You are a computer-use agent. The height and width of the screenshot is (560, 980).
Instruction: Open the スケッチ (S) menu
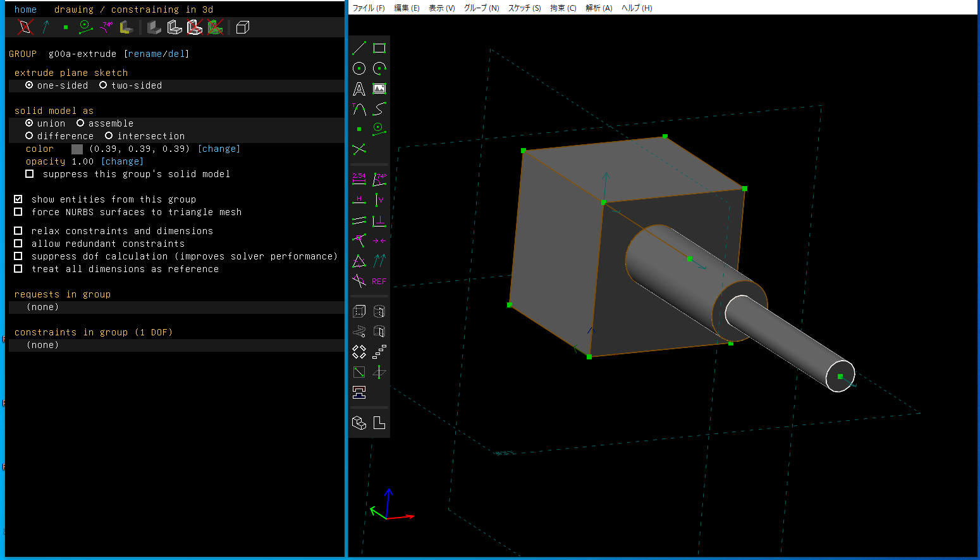click(x=524, y=8)
